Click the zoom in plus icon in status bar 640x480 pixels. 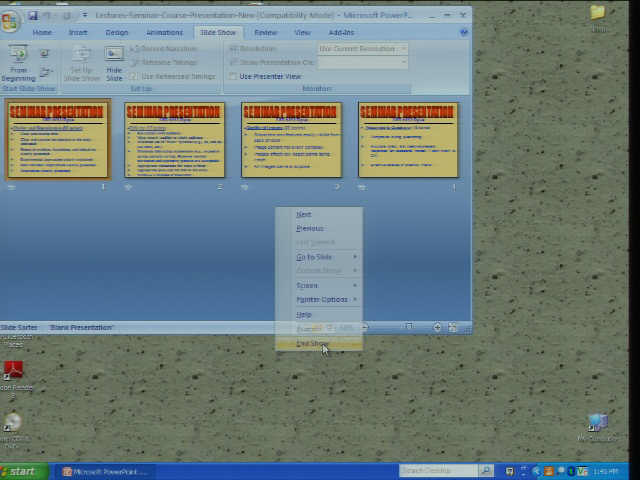point(437,327)
